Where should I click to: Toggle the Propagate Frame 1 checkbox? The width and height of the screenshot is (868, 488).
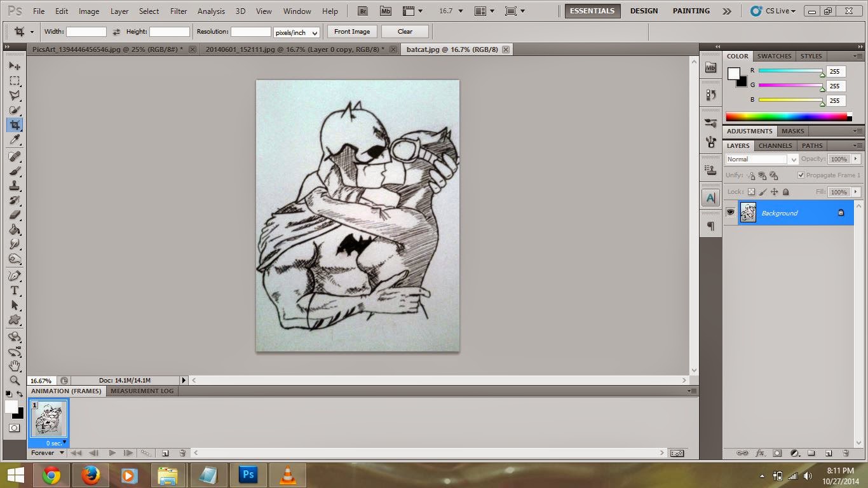[x=801, y=175]
